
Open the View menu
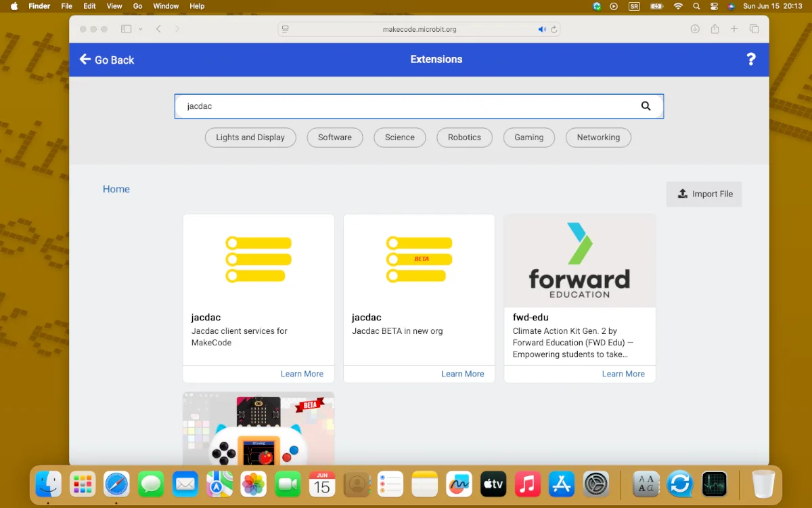coord(114,6)
